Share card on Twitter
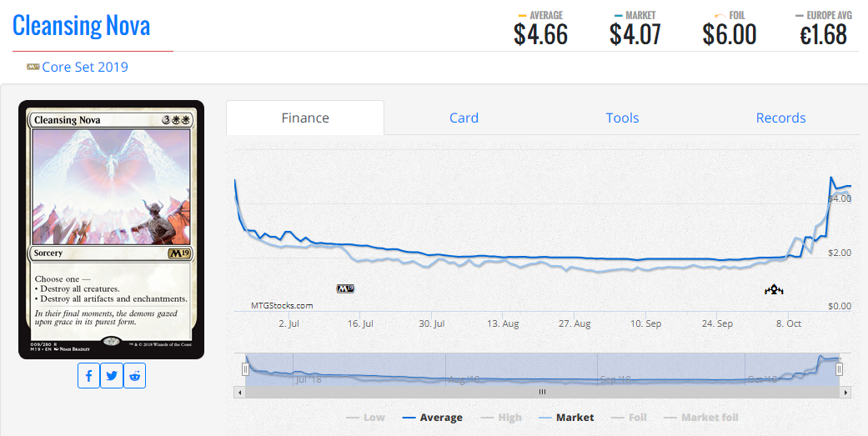The height and width of the screenshot is (436, 868). tap(112, 376)
